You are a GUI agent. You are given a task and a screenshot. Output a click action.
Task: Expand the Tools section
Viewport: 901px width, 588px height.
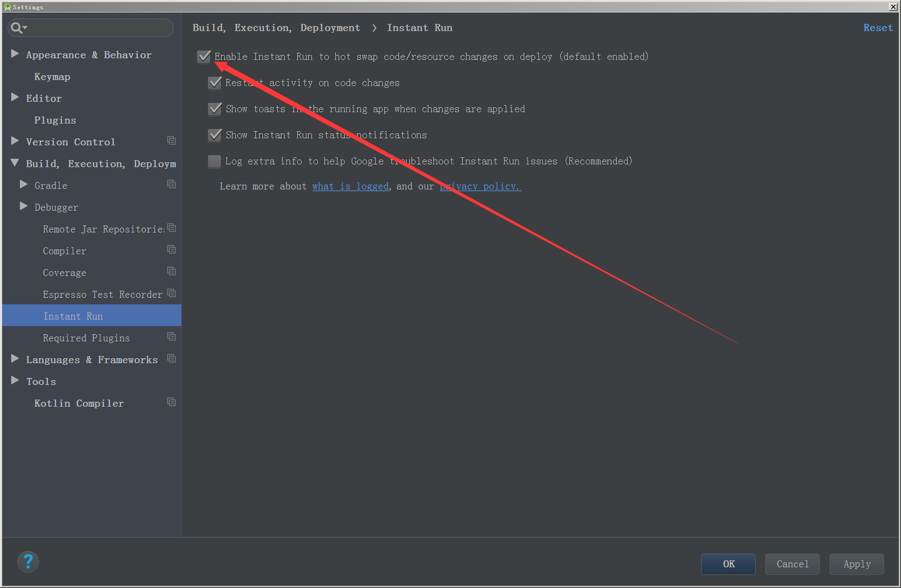15,381
